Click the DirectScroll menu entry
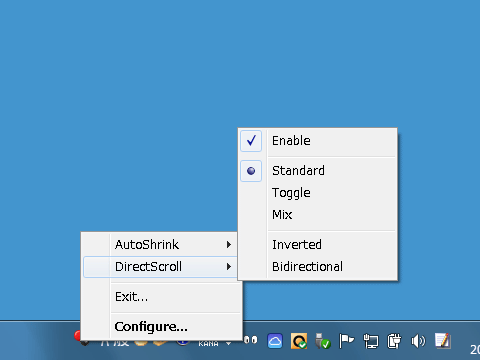Screen dimensions: 480x360 160,267
